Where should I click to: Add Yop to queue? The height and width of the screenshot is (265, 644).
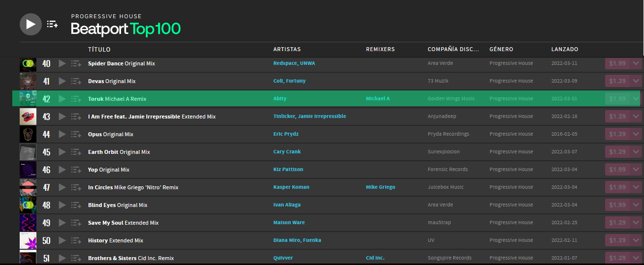click(x=76, y=170)
